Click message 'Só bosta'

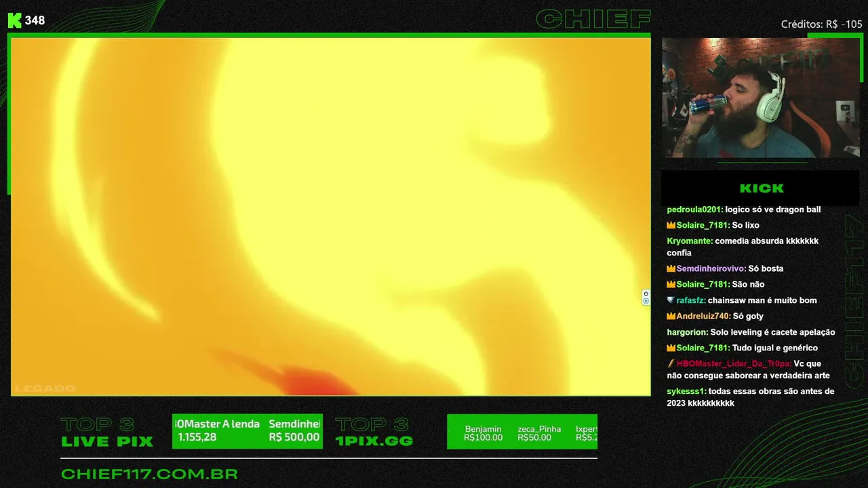pos(766,268)
